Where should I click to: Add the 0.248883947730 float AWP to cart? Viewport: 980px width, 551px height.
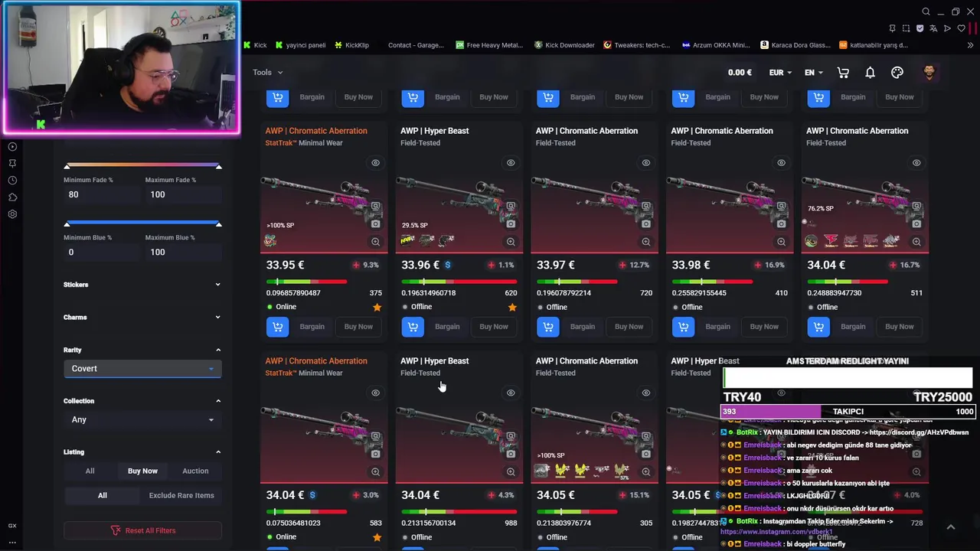coord(818,327)
